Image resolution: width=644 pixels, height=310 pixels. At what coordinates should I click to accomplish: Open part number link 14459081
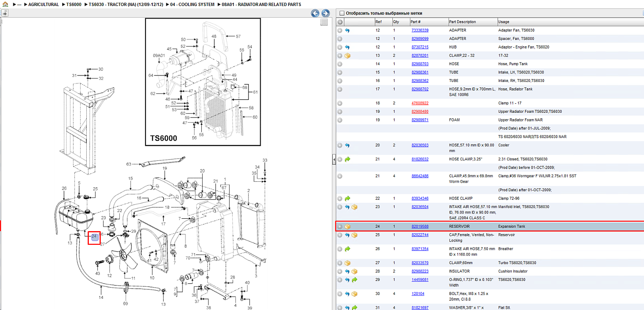420,280
